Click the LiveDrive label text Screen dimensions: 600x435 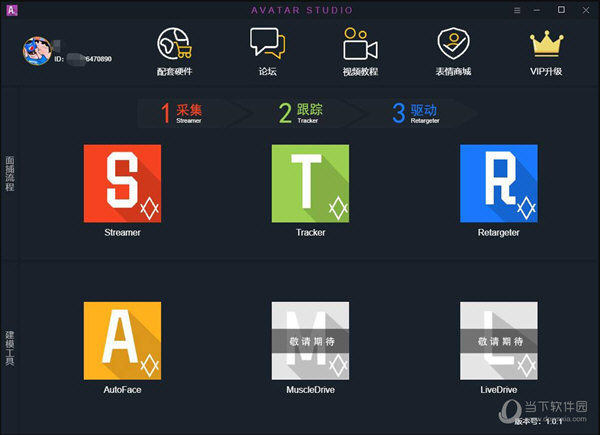click(499, 390)
